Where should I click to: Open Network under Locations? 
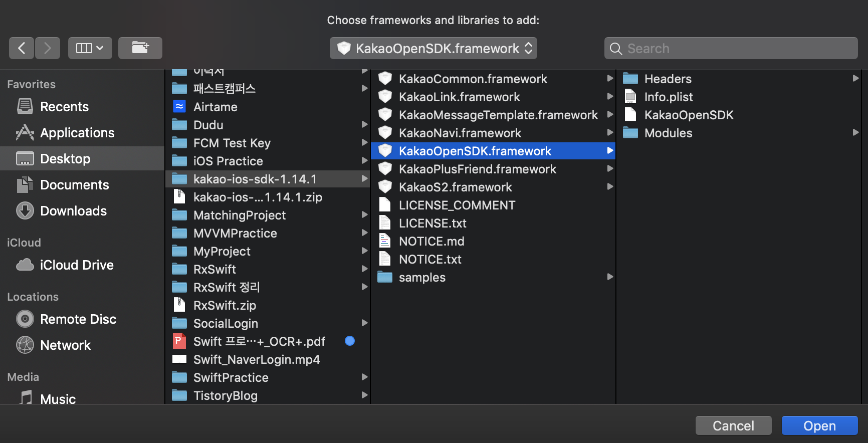tap(82, 345)
